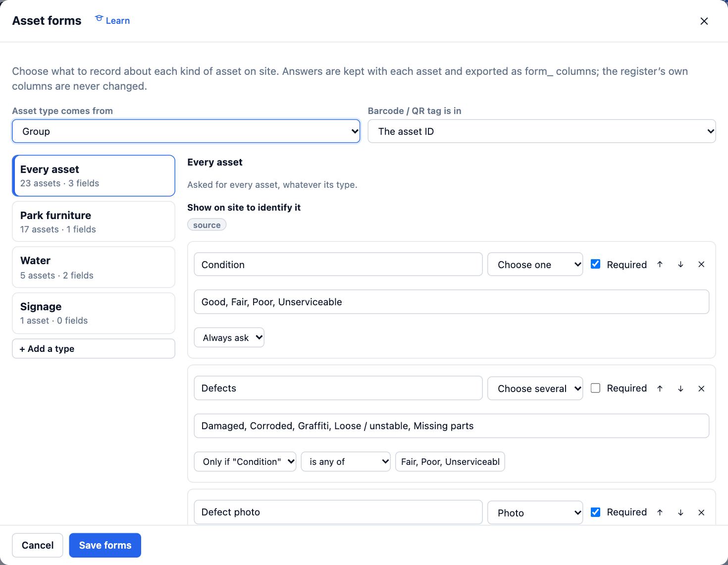
Task: Edit the Defect photo field name
Action: pos(338,512)
